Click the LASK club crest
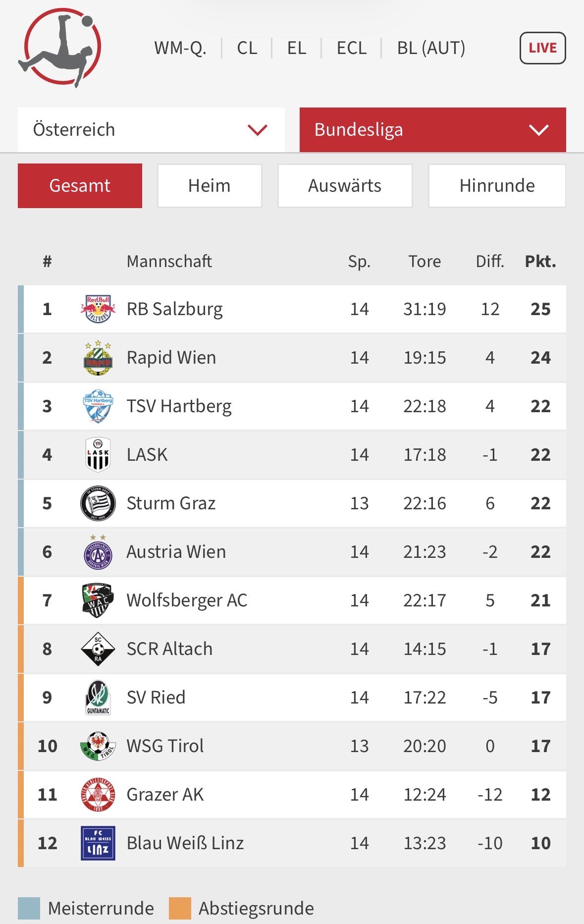 click(x=98, y=454)
